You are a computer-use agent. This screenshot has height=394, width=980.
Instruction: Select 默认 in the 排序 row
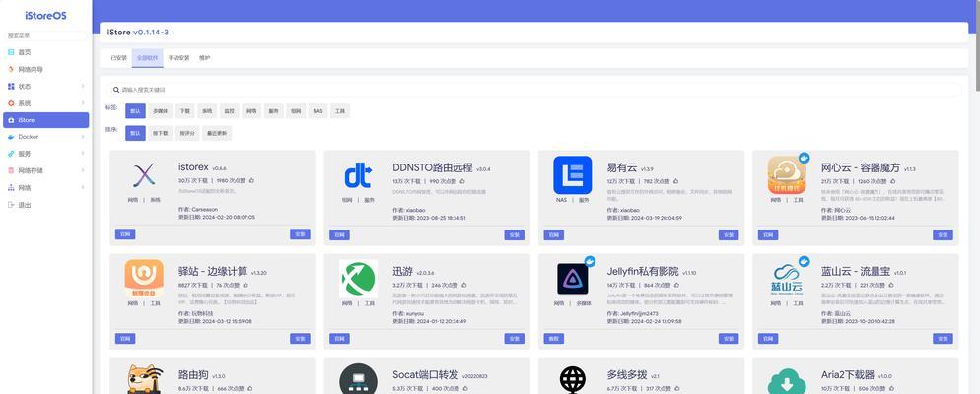[x=135, y=133]
